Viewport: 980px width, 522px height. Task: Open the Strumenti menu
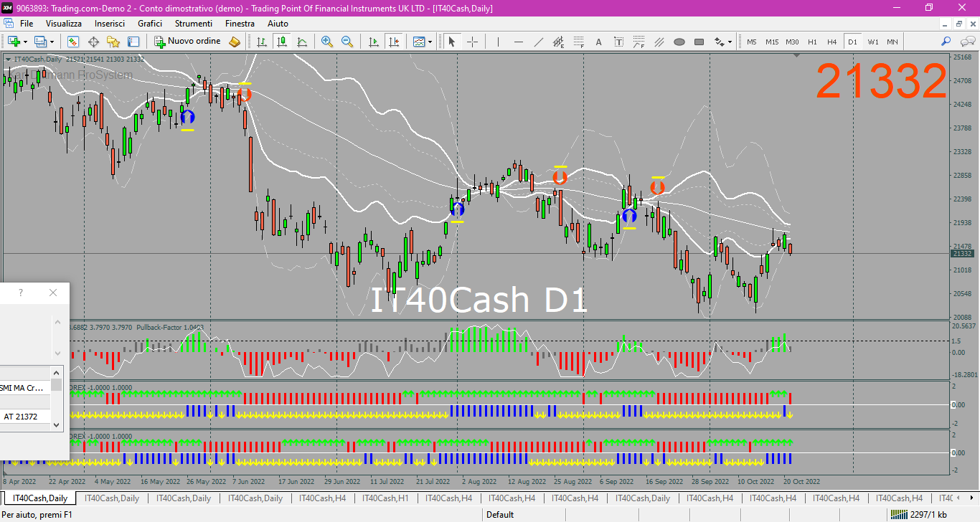(194, 24)
